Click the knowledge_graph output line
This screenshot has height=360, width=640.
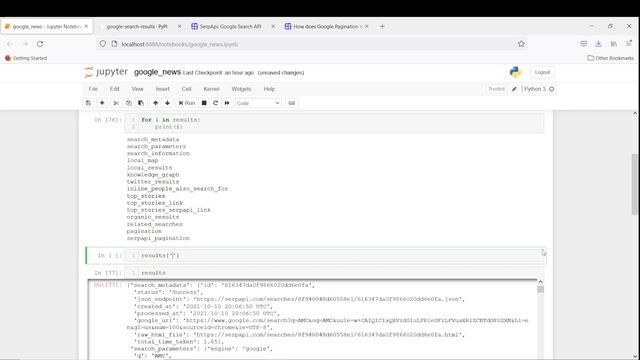coord(153,175)
